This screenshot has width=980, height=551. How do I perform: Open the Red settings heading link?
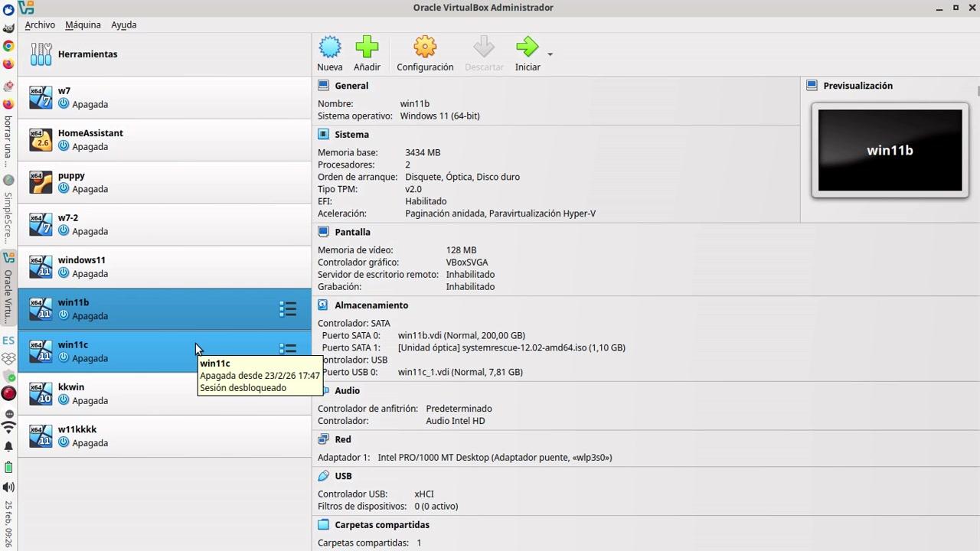click(343, 439)
